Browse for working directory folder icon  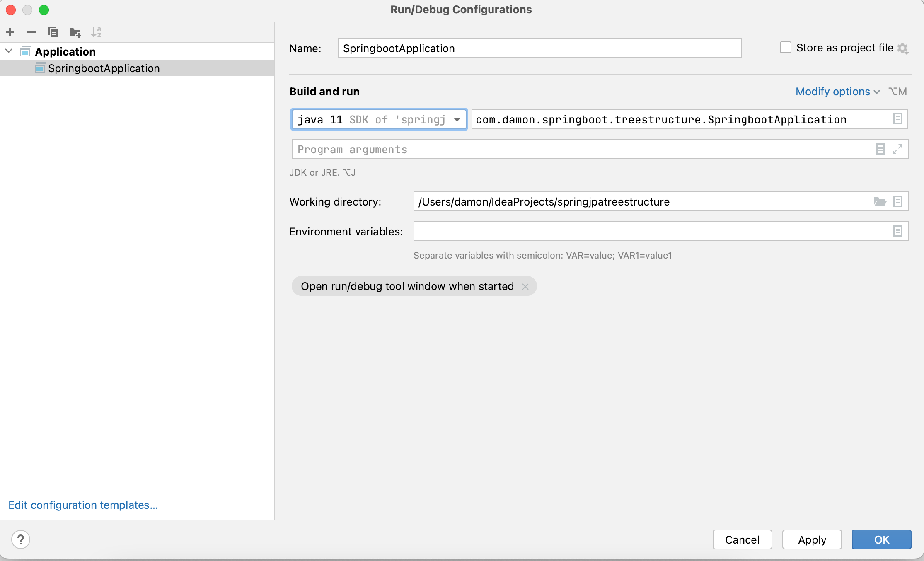coord(880,202)
